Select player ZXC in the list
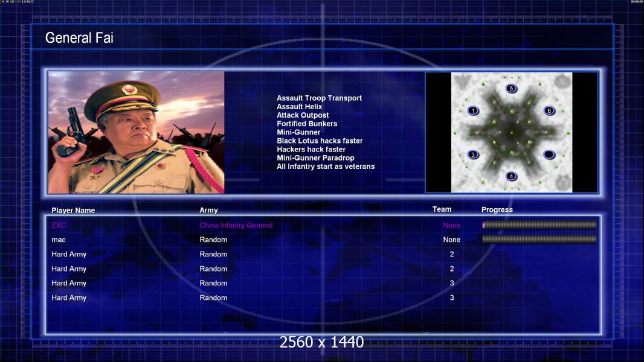The image size is (644, 362). point(59,225)
